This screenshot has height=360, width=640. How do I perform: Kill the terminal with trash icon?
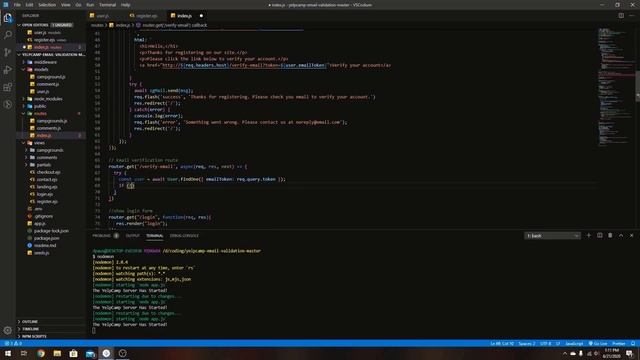point(610,236)
